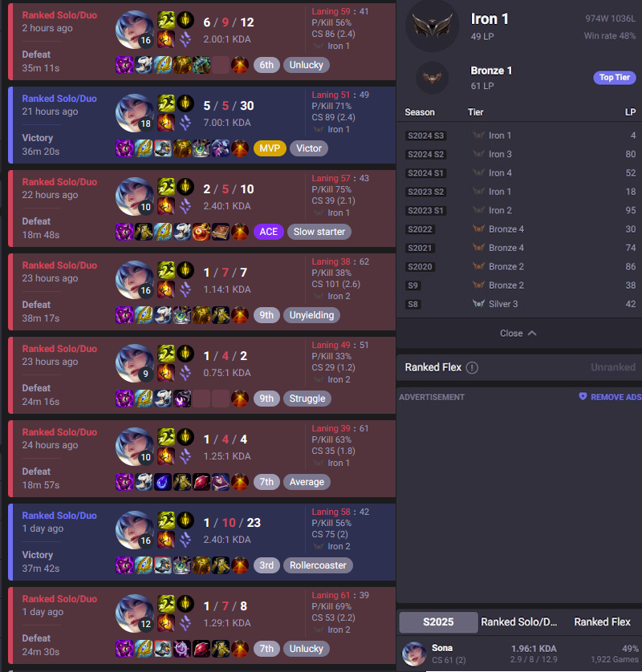Screen dimensions: 642x672
Task: Click the shield icon beside Remove Ads
Action: 583,396
